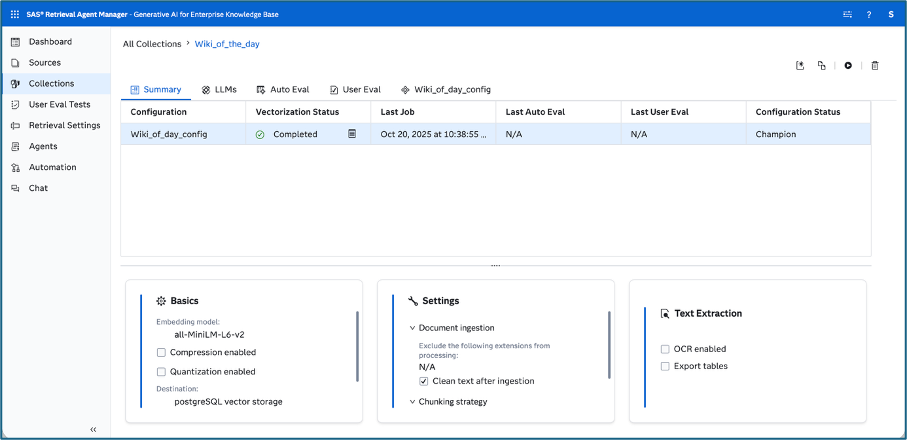908x440 pixels.
Task: Run the vectorization job with the play icon
Action: (848, 65)
